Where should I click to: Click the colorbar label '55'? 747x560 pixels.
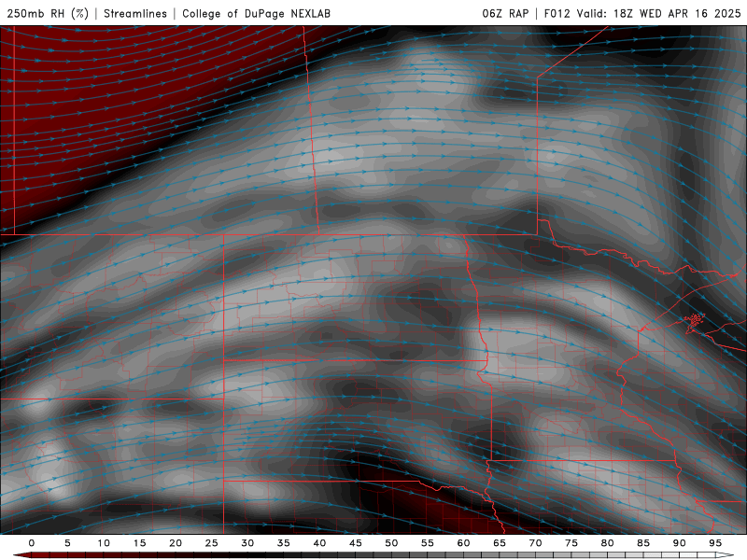click(x=428, y=543)
